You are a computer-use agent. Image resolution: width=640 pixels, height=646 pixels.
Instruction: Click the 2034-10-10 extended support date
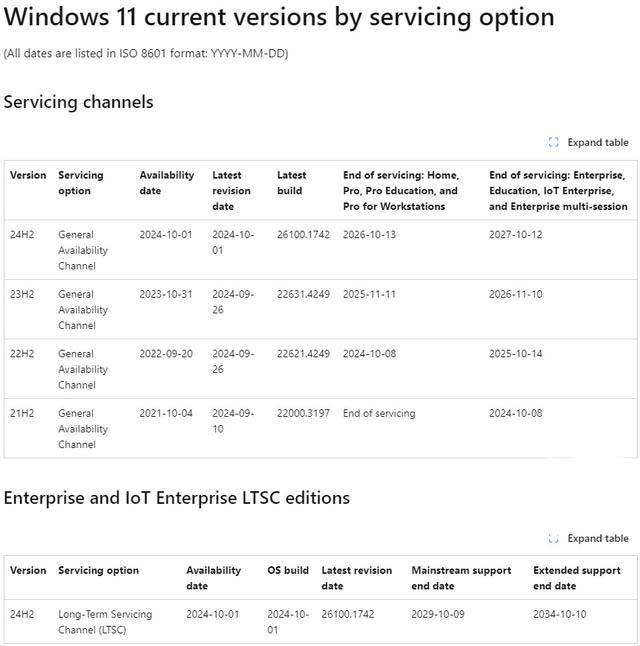coord(560,614)
